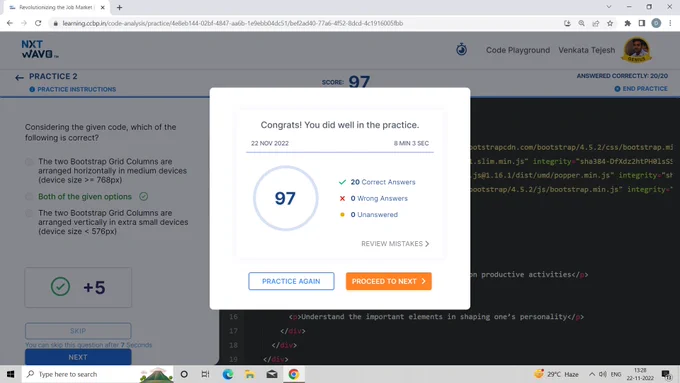
Task: Click Venkata Tejesh username
Action: click(586, 50)
